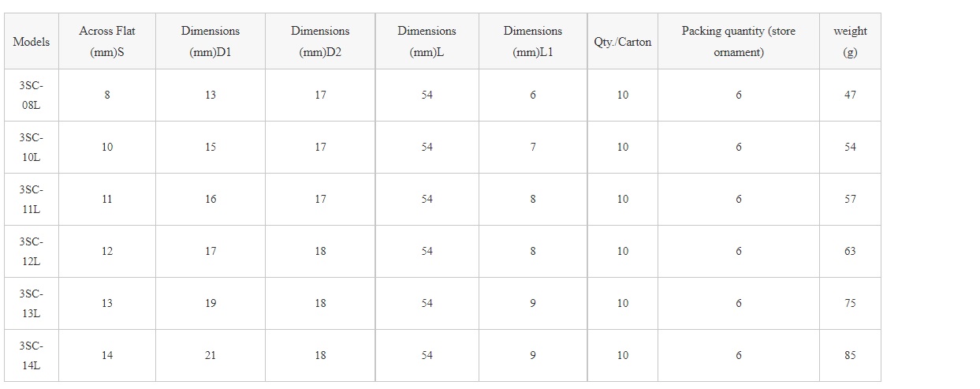The width and height of the screenshot is (980, 389).
Task: Select the weight value 63 cell
Action: point(850,251)
